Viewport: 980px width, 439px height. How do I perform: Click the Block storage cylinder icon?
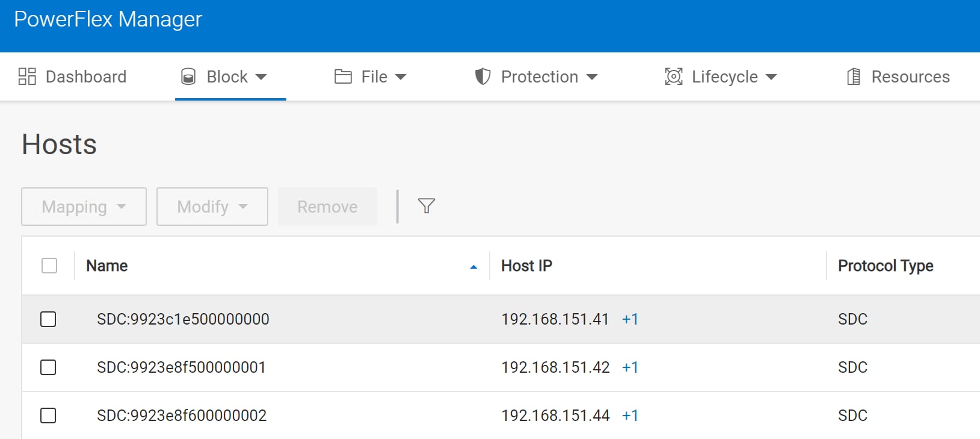[188, 76]
